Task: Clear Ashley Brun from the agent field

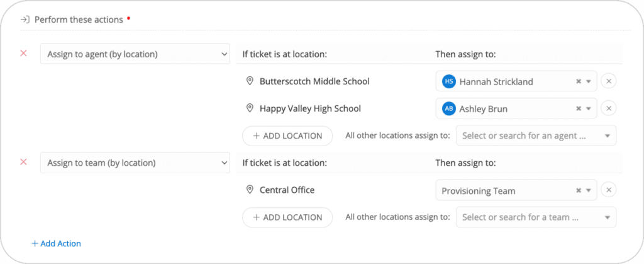Action: 579,108
